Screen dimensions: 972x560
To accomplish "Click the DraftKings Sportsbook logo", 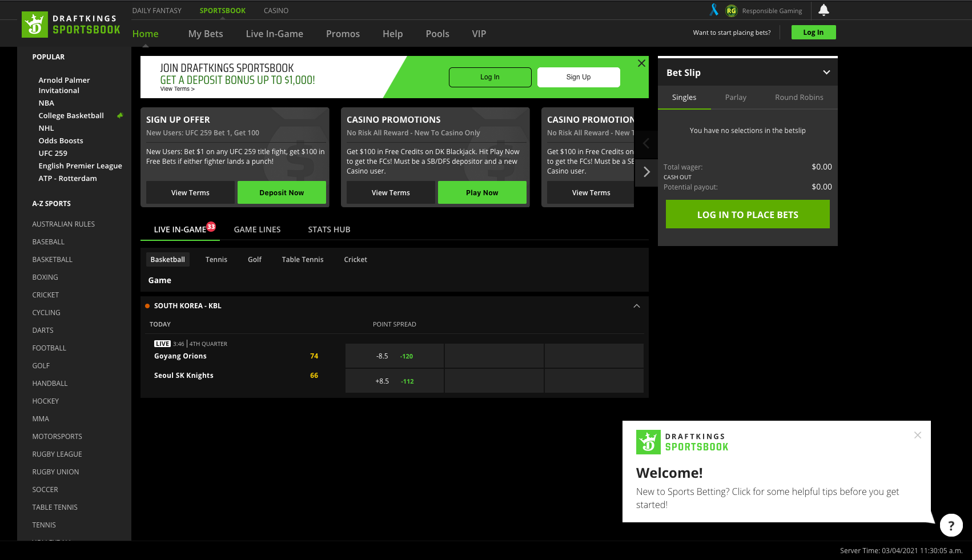I will pos(71,25).
